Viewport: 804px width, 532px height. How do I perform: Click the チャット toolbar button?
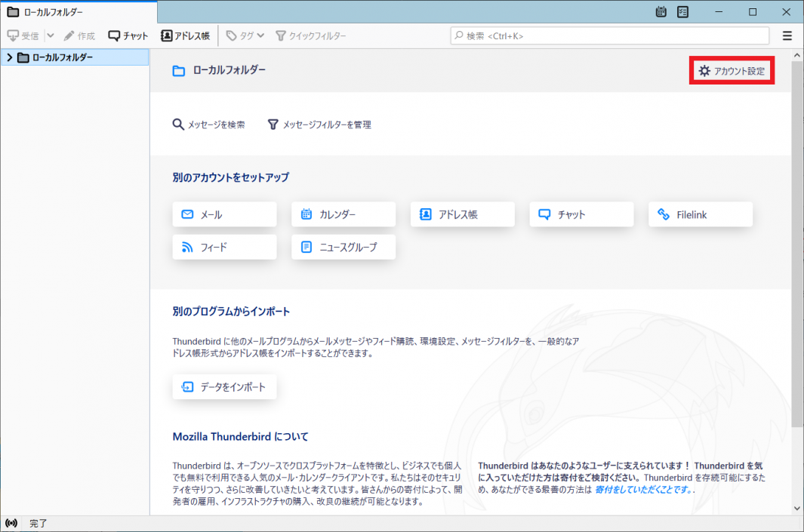(128, 35)
